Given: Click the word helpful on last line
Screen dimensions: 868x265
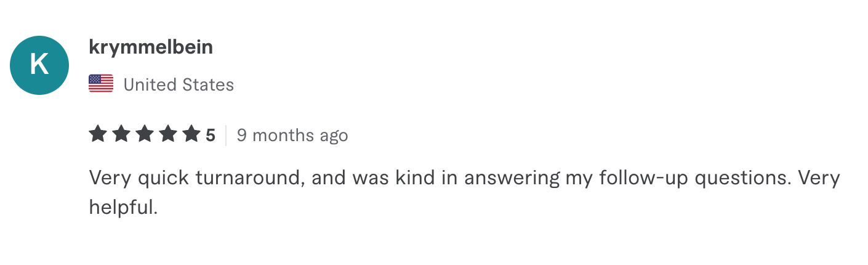Looking at the screenshot, I should pyautogui.click(x=124, y=208).
